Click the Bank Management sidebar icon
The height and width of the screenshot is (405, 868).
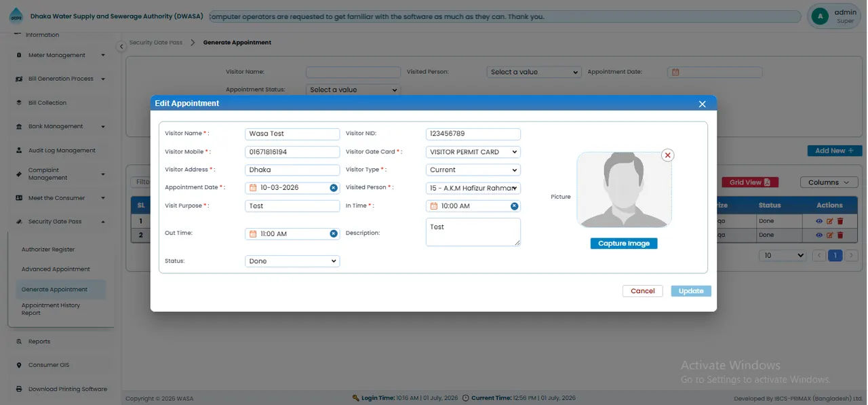tap(19, 127)
